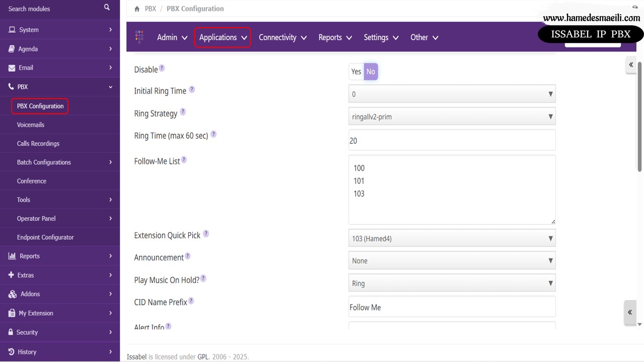Set Disable toggle to Yes
The width and height of the screenshot is (644, 362).
(x=356, y=72)
